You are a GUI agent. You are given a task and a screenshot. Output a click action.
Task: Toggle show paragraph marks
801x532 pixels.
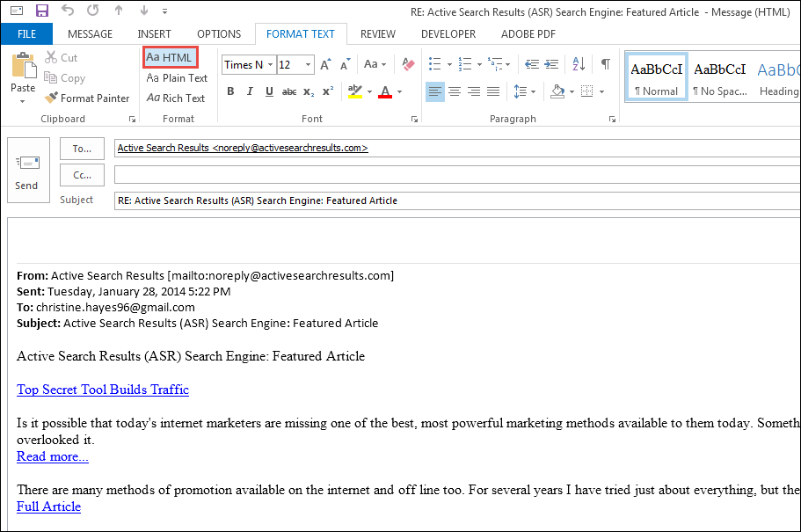click(x=605, y=64)
